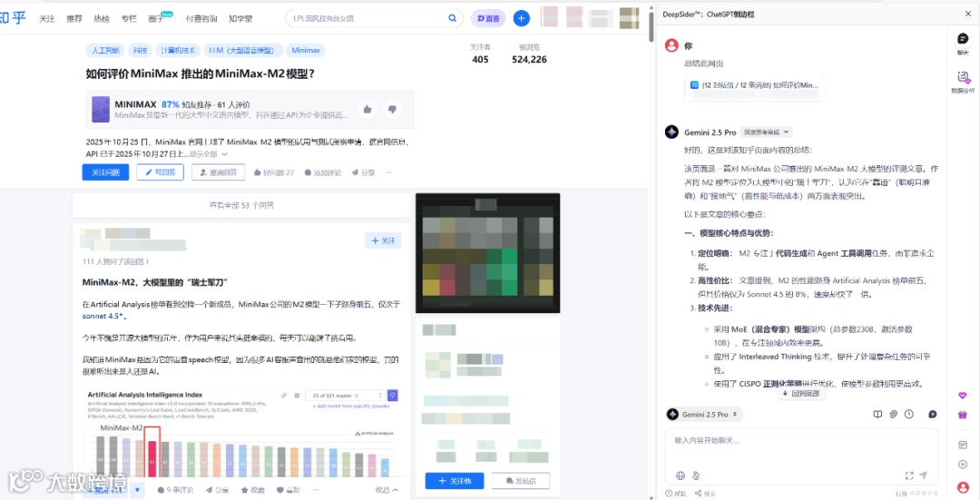Click the 发私信 button in author card
Screen dimensions: 980x500
521,481
